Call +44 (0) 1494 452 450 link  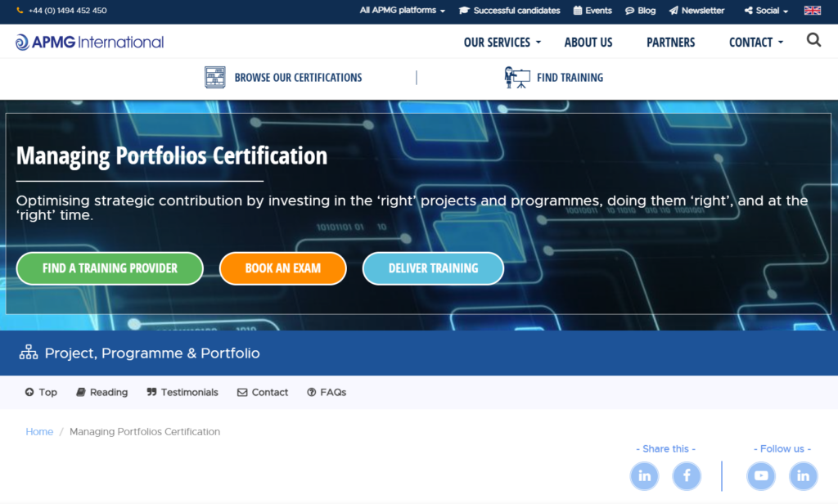67,11
